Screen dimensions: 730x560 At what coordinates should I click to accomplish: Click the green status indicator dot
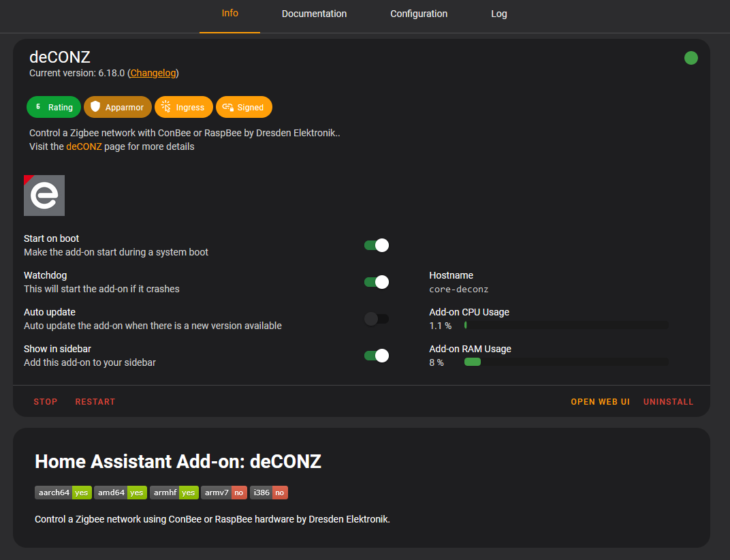[x=691, y=58]
